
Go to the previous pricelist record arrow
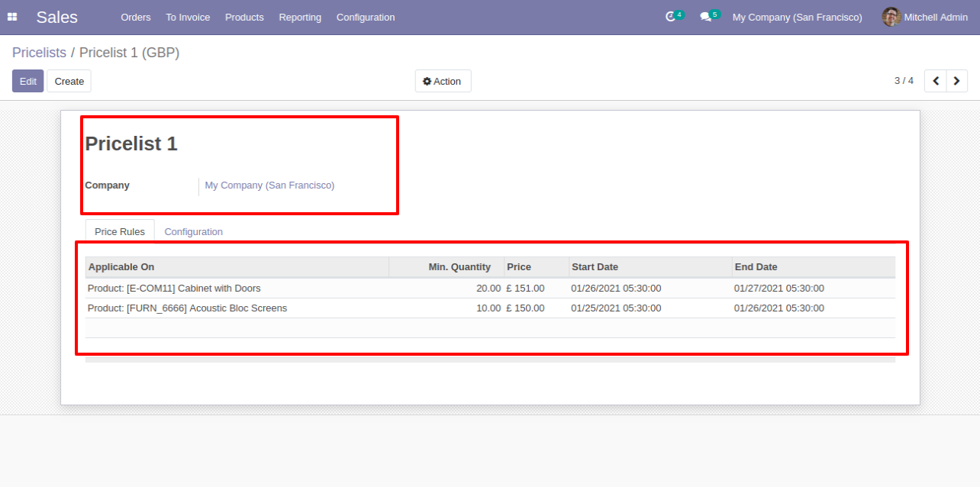(936, 81)
